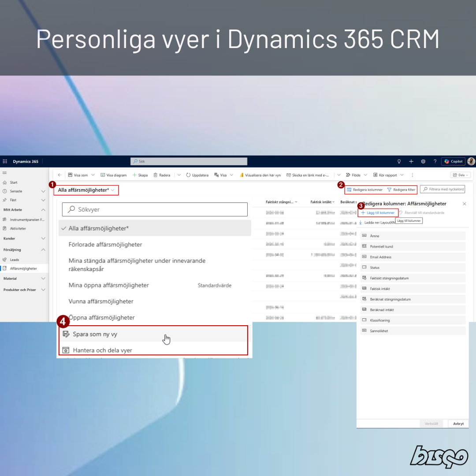Expand the Flöde dropdown chevron
This screenshot has width=476, height=476.
(x=365, y=175)
